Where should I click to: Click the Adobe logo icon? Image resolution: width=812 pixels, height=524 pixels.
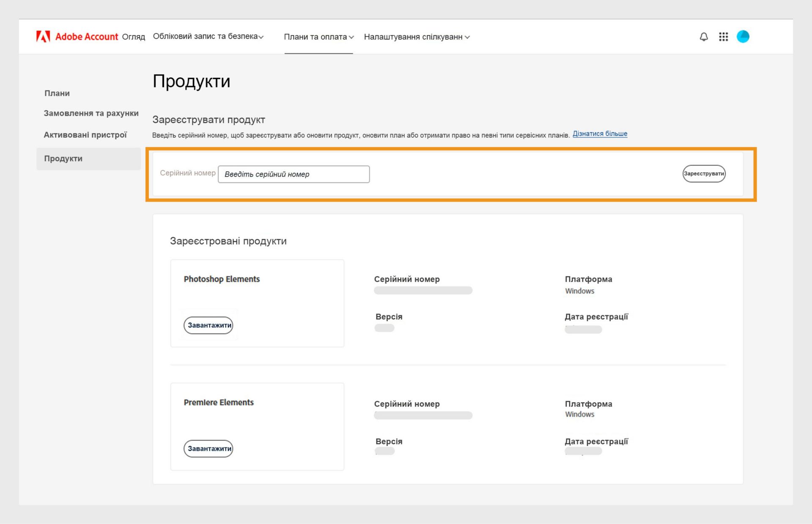[x=43, y=37]
